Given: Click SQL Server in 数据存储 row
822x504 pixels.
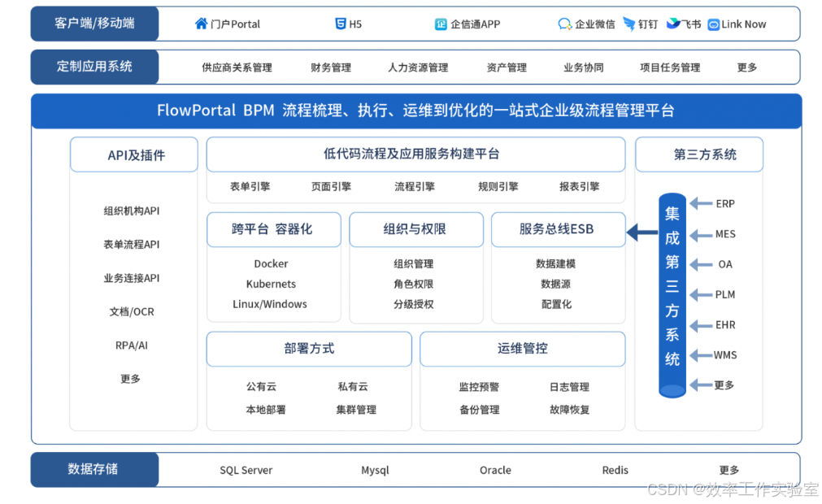Looking at the screenshot, I should click(246, 471).
